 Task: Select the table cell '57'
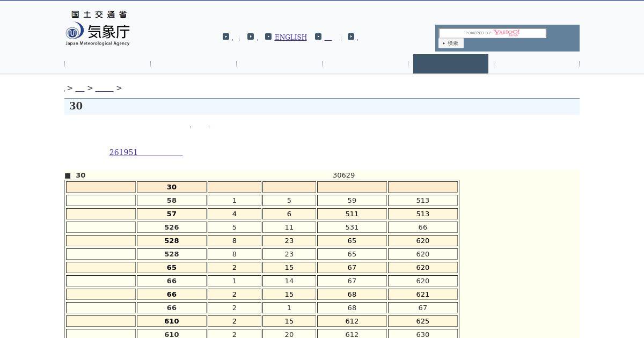pos(172,214)
